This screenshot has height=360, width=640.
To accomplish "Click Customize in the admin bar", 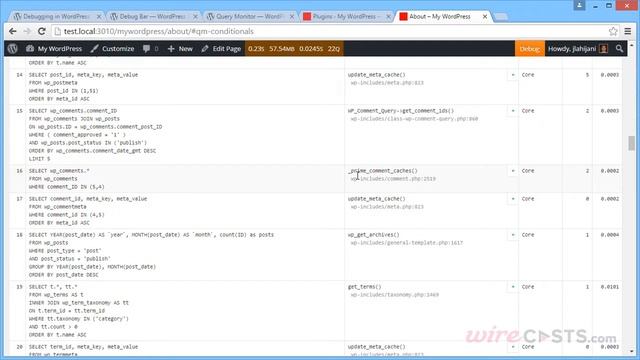I will [x=112, y=49].
